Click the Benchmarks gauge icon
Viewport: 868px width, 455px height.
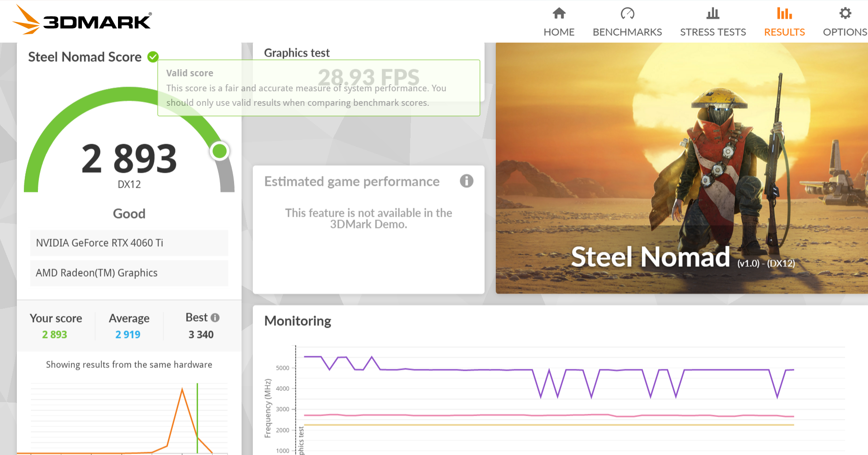coord(627,13)
